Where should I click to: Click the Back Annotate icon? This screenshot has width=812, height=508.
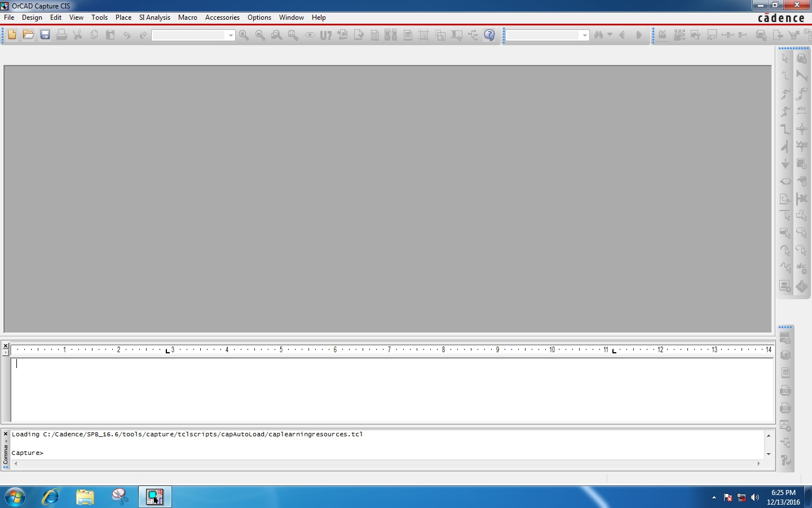click(342, 35)
